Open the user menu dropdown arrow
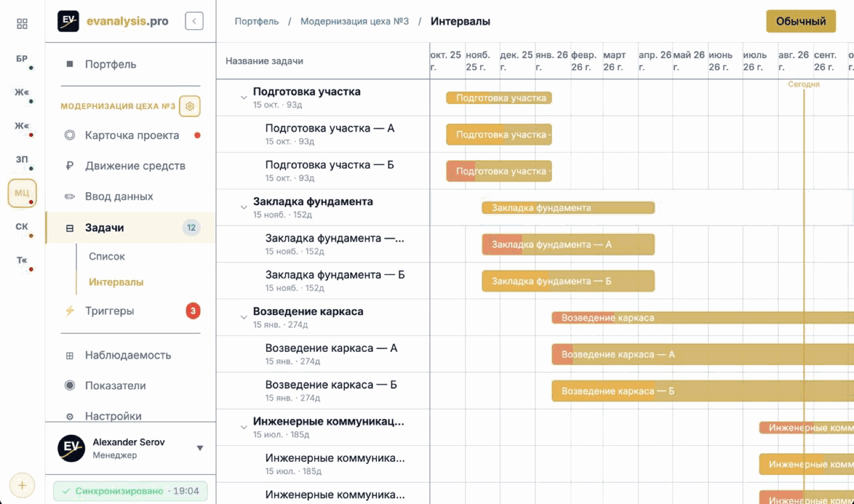 point(200,448)
